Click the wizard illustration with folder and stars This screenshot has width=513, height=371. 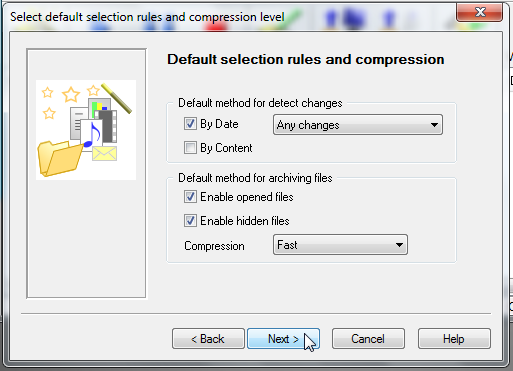coord(86,130)
